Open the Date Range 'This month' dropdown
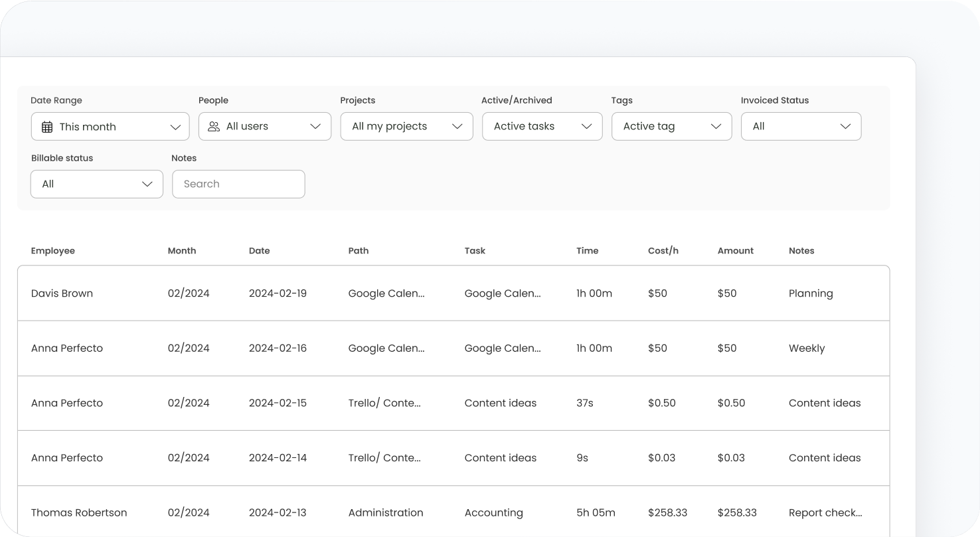The width and height of the screenshot is (980, 537). pyautogui.click(x=110, y=126)
